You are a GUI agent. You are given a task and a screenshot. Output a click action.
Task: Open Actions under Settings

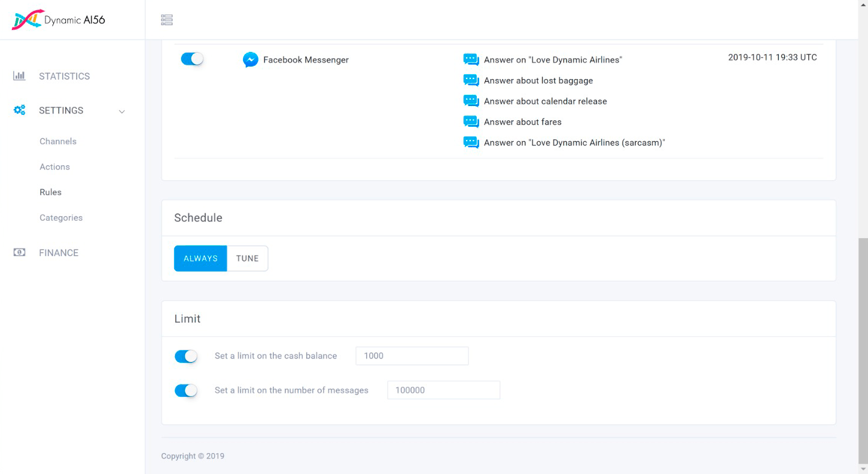[x=54, y=167]
